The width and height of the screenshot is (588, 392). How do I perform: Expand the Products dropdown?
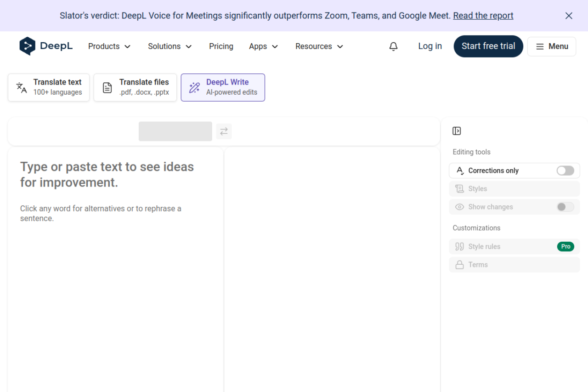109,46
